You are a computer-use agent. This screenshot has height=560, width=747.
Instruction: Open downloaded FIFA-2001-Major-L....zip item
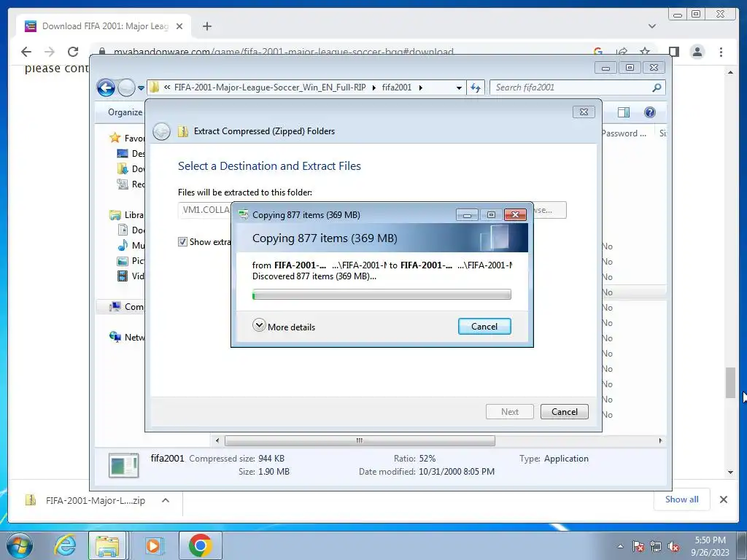pos(86,500)
